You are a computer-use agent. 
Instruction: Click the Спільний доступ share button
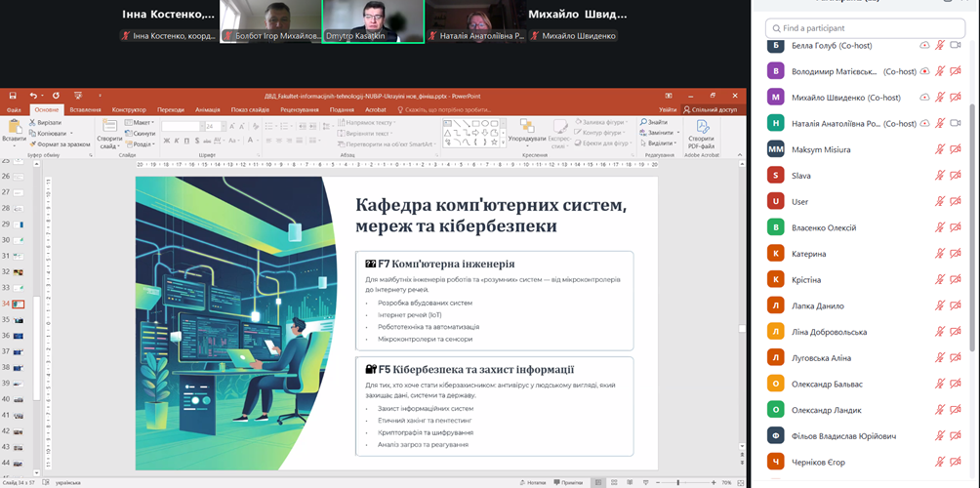713,109
